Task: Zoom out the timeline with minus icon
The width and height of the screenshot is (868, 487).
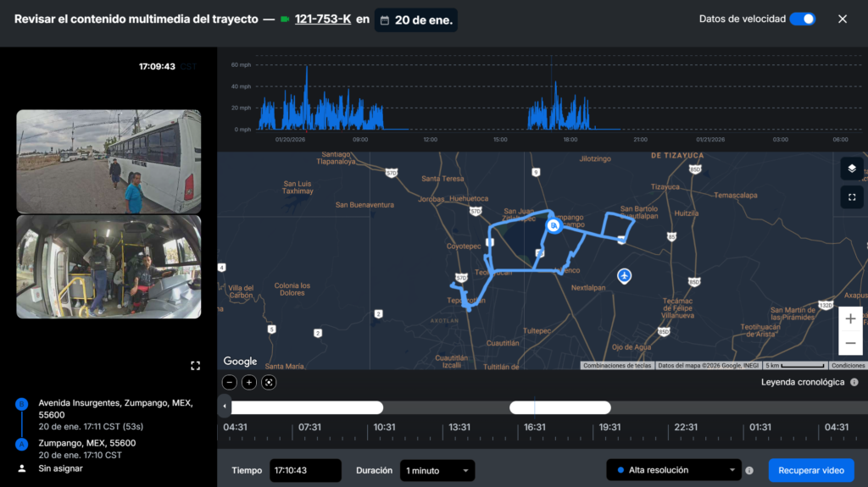Action: coord(229,382)
